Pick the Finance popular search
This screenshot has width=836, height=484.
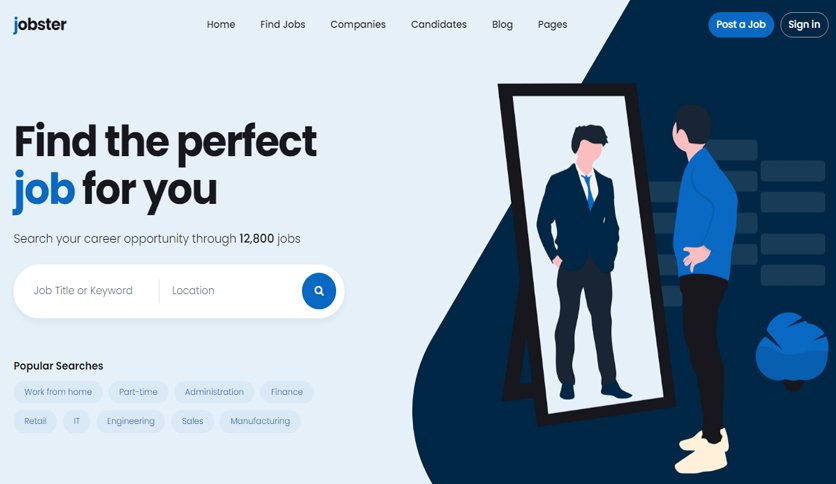287,392
